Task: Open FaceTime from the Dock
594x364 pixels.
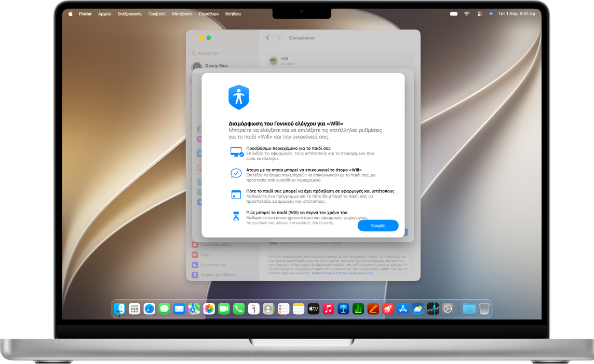Action: coord(224,309)
